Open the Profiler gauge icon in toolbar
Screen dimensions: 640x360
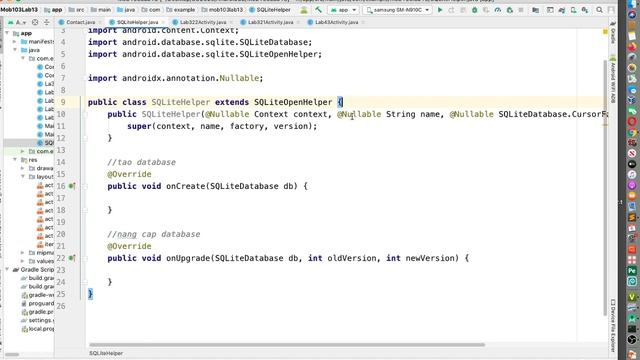point(498,10)
